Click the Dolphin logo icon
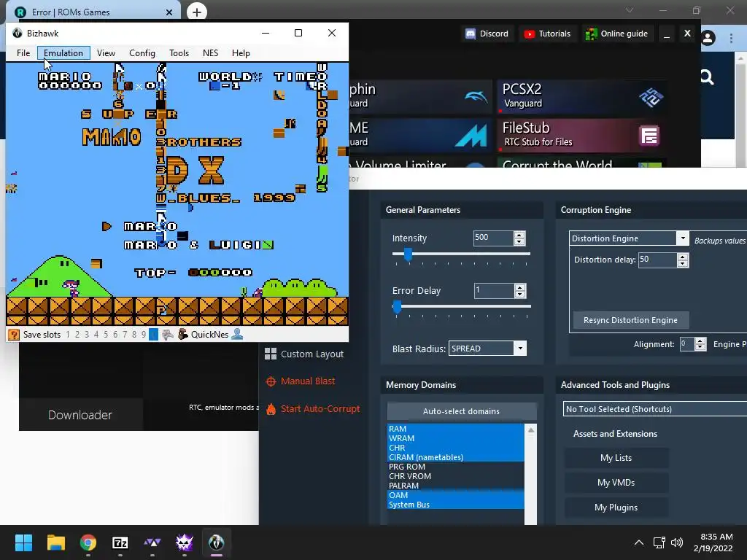 [476, 97]
